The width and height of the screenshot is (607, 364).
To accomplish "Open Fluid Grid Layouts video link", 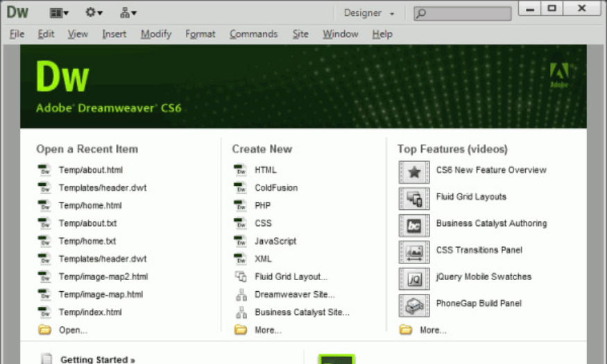I will pyautogui.click(x=471, y=196).
